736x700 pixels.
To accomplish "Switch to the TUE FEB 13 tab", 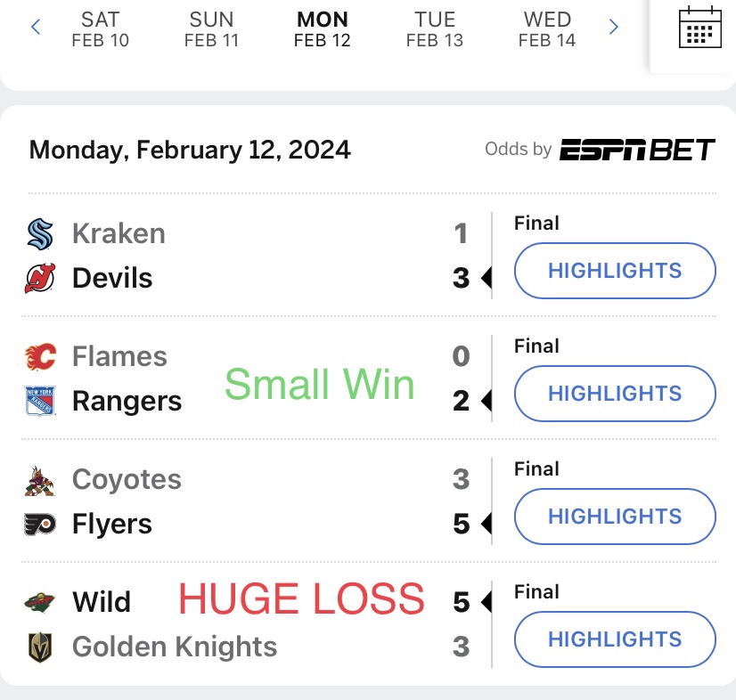I will point(435,29).
